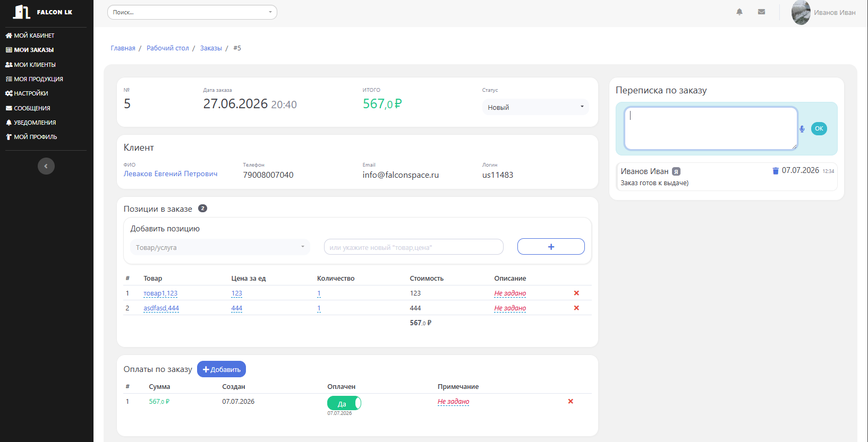This screenshot has width=868, height=442.
Task: Open client Леваков Евгений Петрович
Action: coord(171,174)
